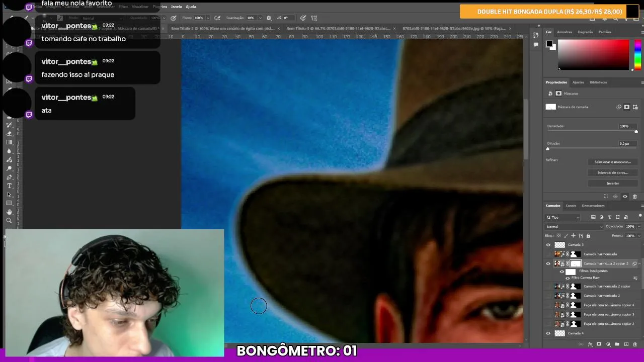Open Degradês tab in color panel

(x=585, y=32)
